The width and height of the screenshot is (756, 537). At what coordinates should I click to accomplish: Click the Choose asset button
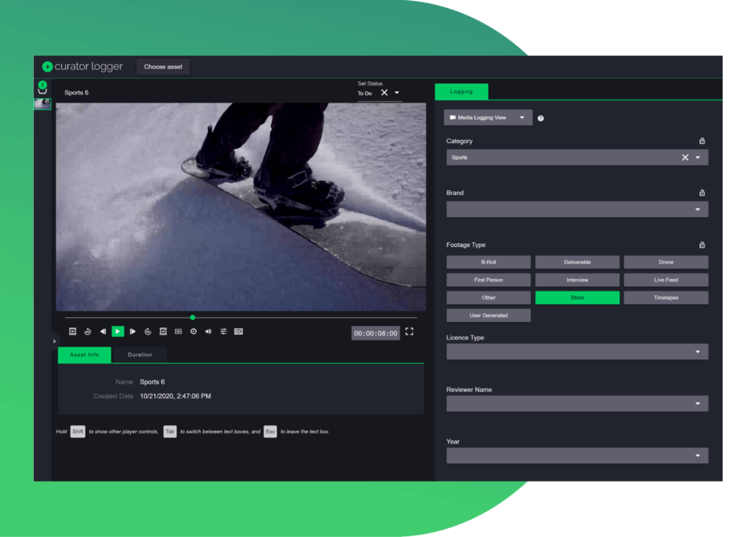tap(162, 66)
